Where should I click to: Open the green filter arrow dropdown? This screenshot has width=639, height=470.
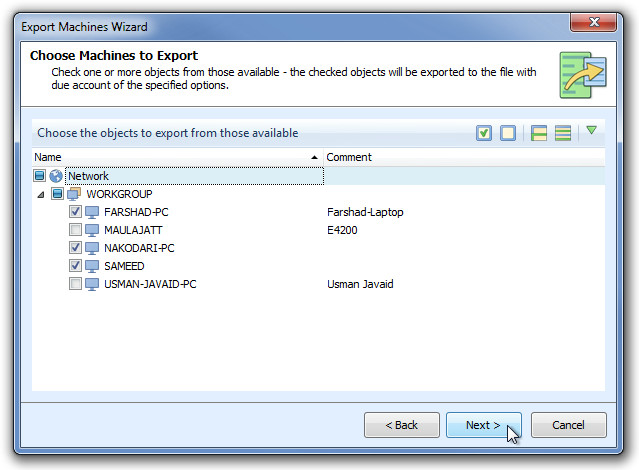point(591,130)
